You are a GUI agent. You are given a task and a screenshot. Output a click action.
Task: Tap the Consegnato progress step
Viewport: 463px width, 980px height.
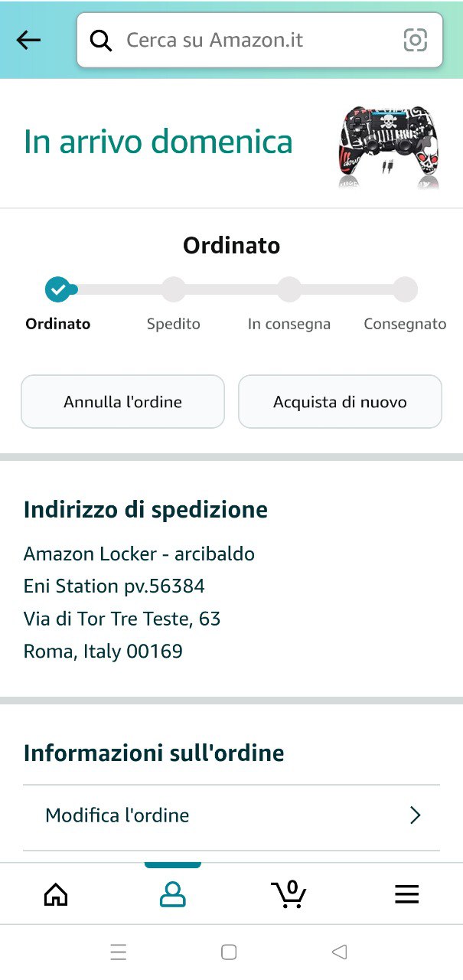tap(405, 289)
